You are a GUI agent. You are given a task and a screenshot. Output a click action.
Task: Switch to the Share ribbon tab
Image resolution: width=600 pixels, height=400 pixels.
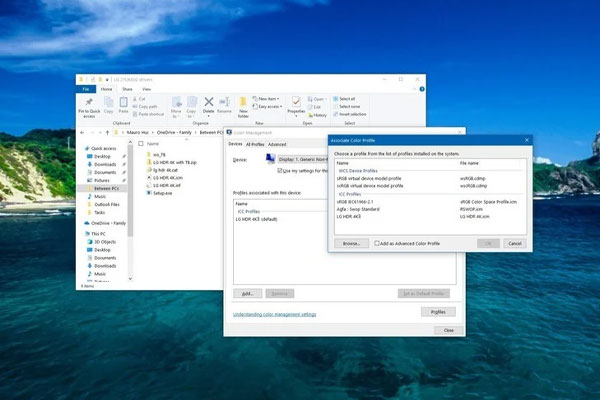click(x=127, y=89)
